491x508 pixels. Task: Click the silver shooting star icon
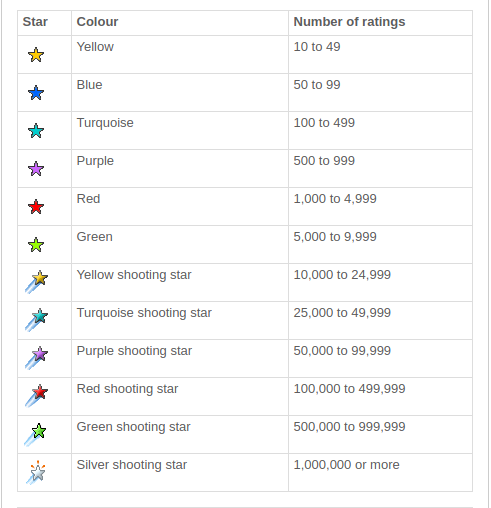[36, 472]
